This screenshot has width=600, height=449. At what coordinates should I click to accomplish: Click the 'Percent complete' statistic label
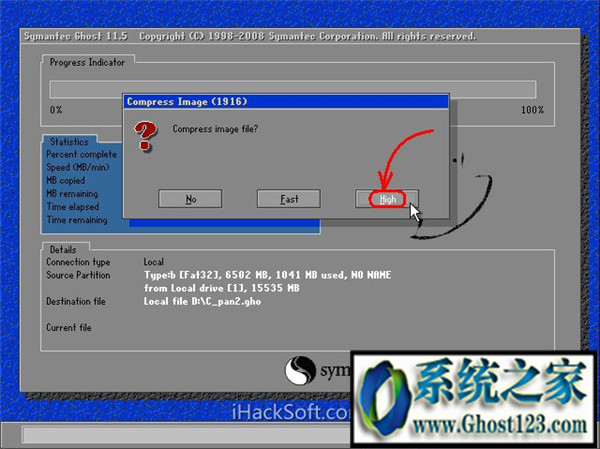82,154
